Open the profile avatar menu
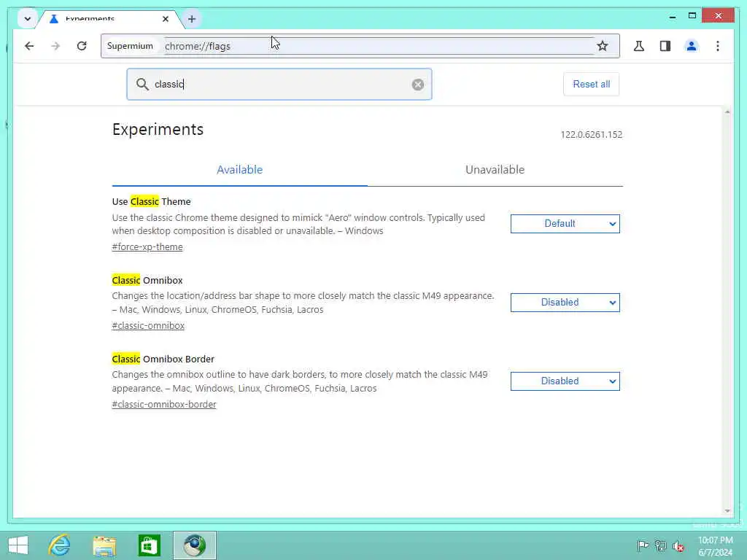 click(692, 46)
